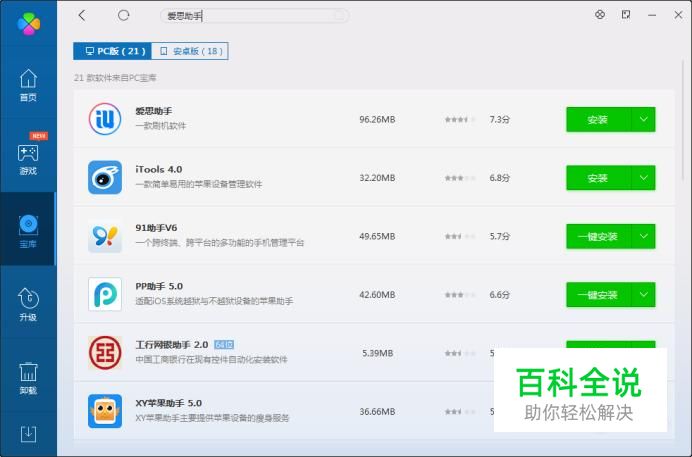Click the 爱思助手 app icon
This screenshot has height=457, width=692.
coord(105,119)
